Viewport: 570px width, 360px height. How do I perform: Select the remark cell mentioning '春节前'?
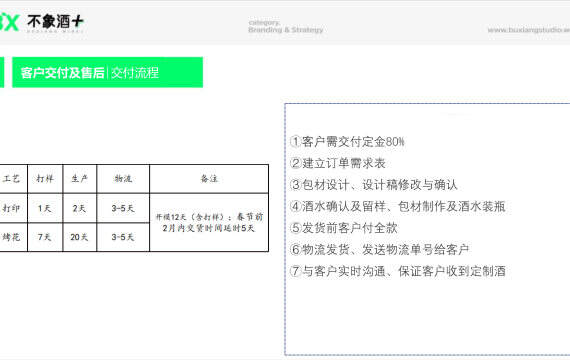point(209,222)
